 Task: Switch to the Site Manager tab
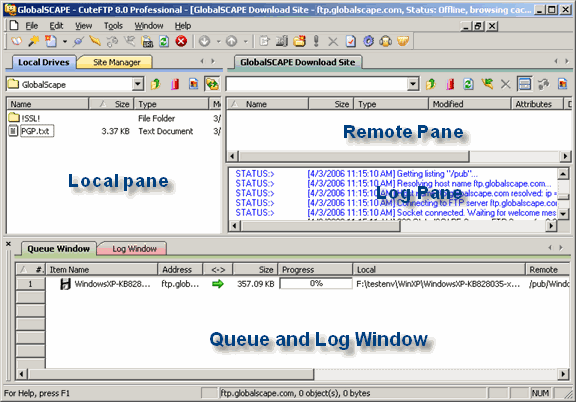click(116, 62)
